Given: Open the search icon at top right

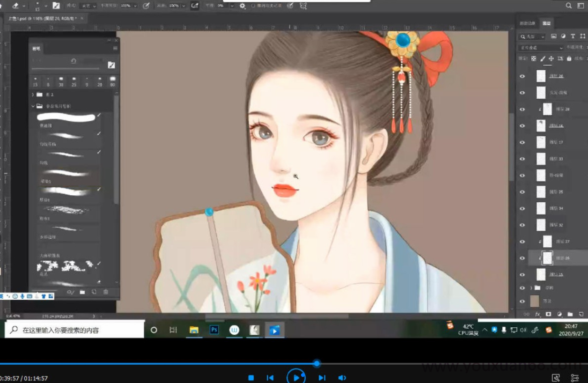Looking at the screenshot, I should pos(569,6).
